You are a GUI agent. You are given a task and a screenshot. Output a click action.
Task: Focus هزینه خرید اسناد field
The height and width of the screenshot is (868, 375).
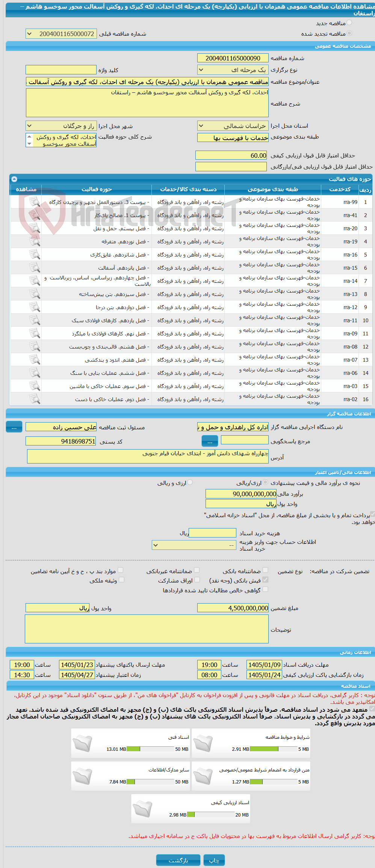(212, 533)
